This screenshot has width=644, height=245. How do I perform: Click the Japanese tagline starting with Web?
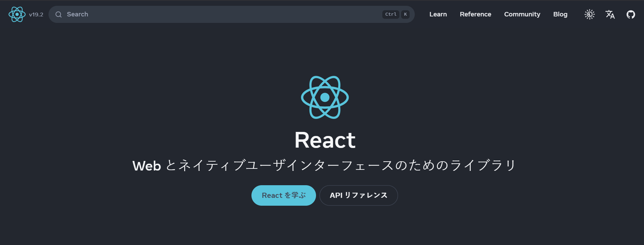click(x=324, y=166)
